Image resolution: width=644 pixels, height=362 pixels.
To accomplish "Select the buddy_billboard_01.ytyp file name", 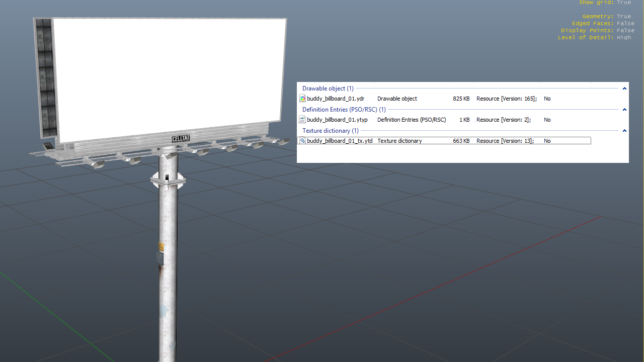I will click(337, 120).
